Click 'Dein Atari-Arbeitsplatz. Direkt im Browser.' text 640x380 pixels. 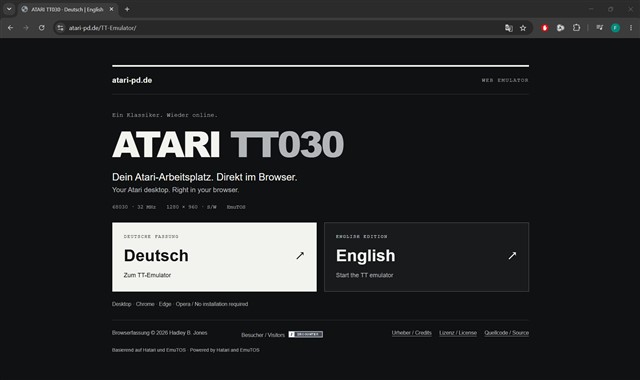[204, 177]
